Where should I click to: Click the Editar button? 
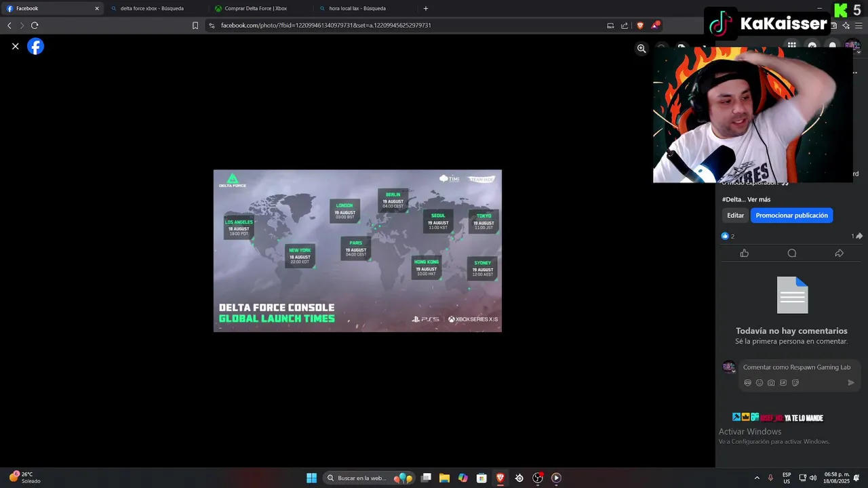coord(736,216)
